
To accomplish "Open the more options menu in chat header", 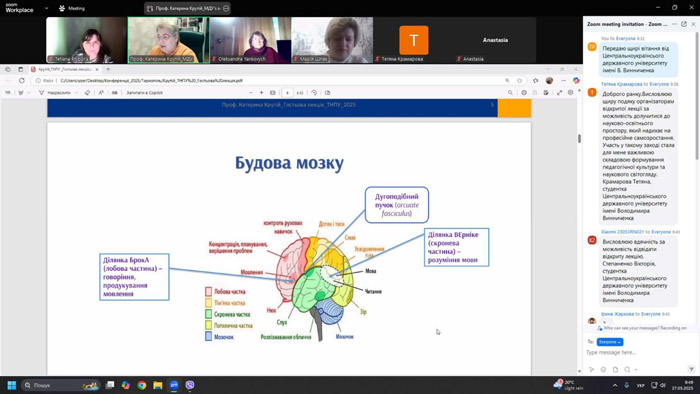I will (675, 24).
